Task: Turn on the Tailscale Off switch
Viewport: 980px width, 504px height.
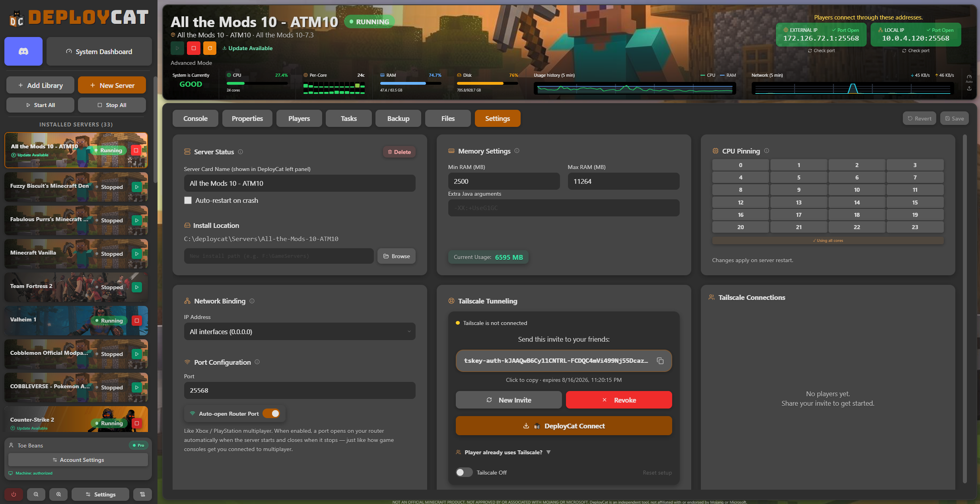Action: pos(464,473)
